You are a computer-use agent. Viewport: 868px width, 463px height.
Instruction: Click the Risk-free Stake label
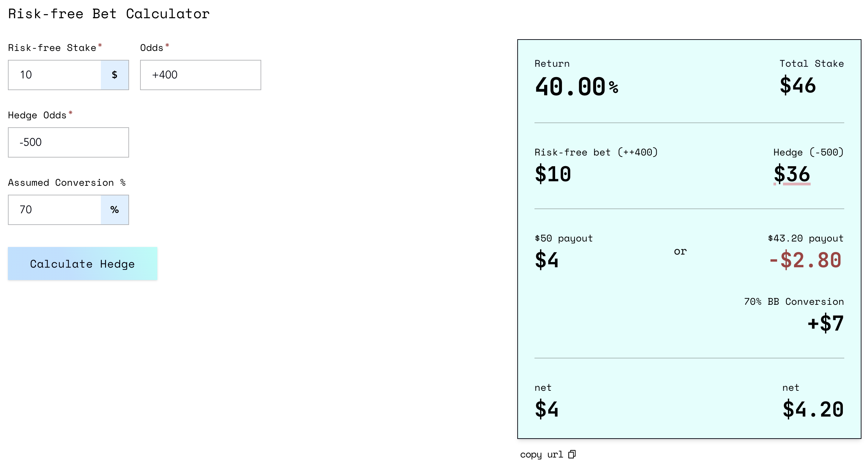pyautogui.click(x=52, y=48)
